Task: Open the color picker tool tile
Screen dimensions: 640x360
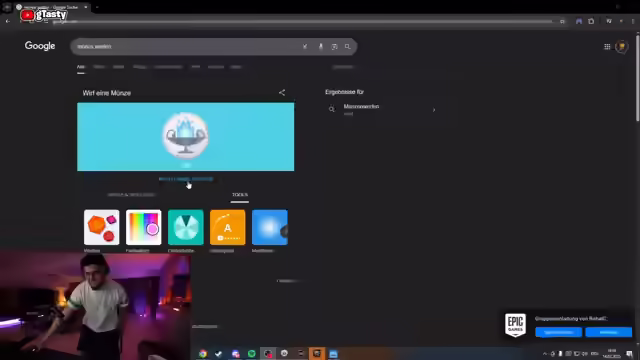Action: click(144, 227)
